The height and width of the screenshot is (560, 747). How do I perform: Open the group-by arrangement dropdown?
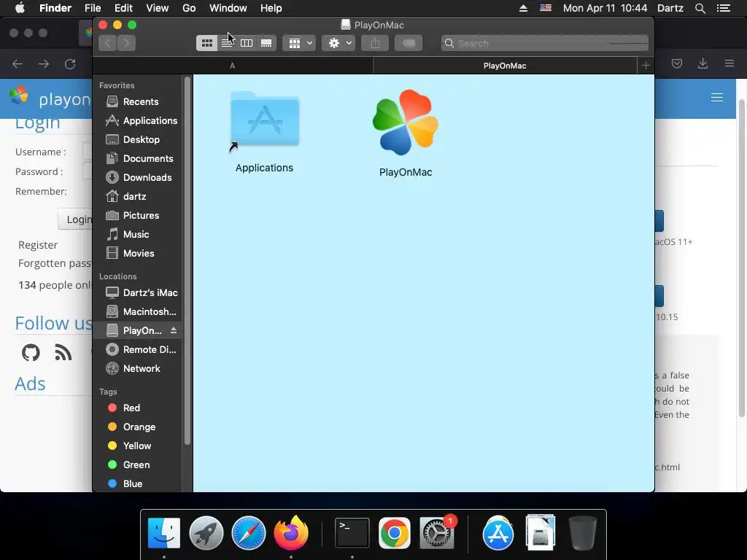pos(299,43)
